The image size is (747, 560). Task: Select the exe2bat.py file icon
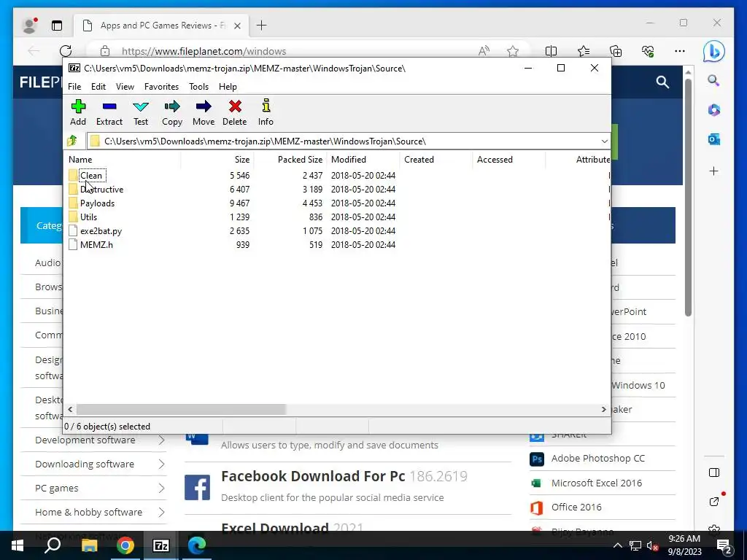(x=73, y=230)
